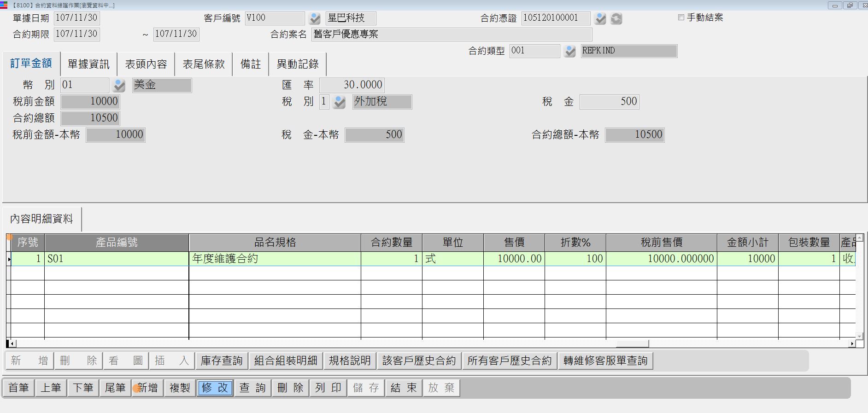Click the 稅前售價 column header
The width and height of the screenshot is (868, 413).
[662, 243]
